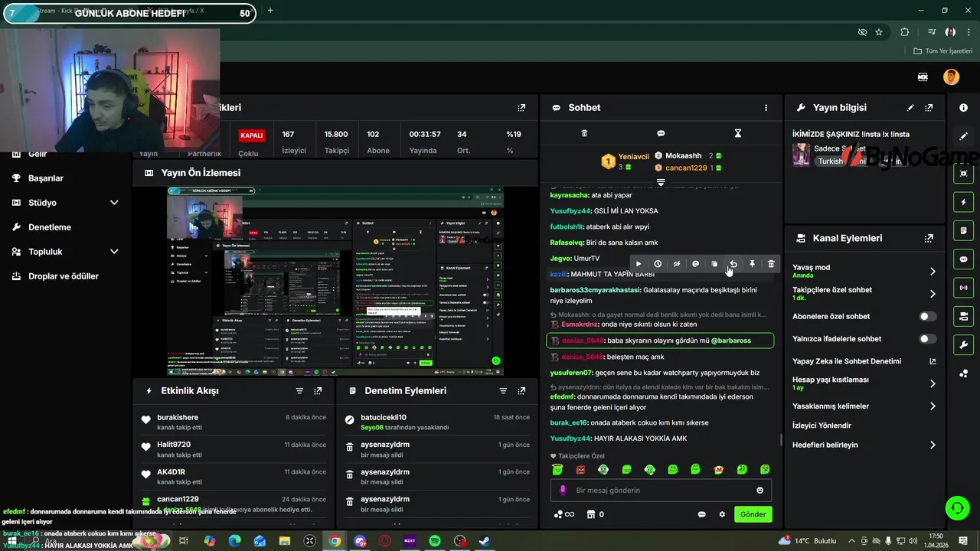980x551 pixels.
Task: Click the hourglass icon in chat toolbar
Action: pos(738,133)
